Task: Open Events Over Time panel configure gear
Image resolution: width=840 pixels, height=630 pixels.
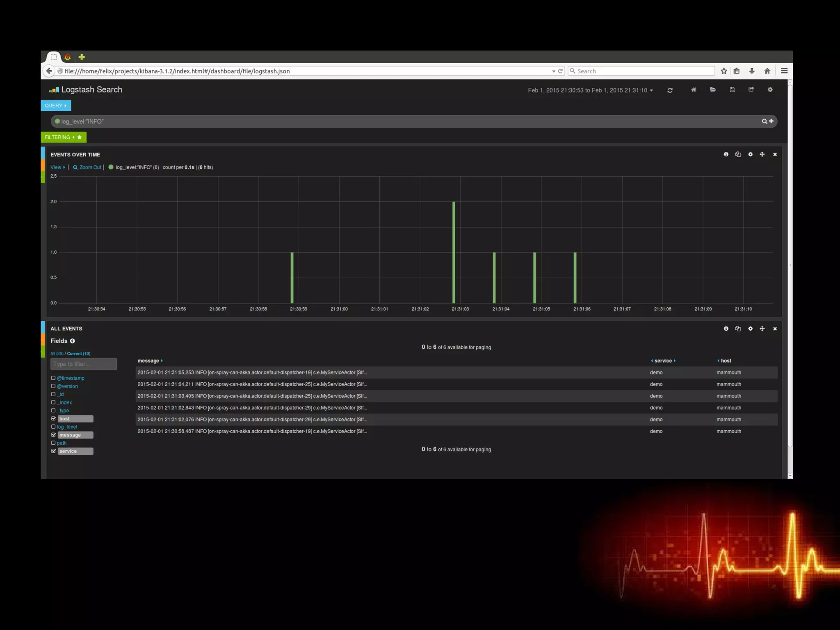Action: (x=750, y=155)
